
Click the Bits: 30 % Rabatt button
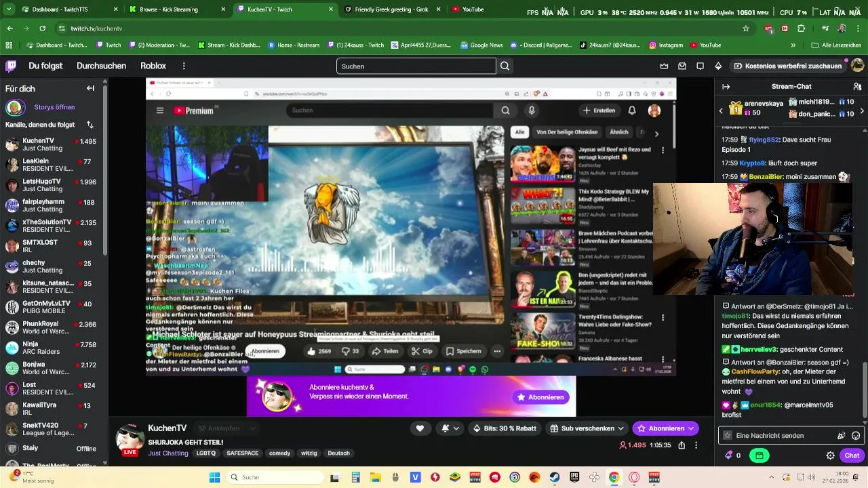coord(505,428)
